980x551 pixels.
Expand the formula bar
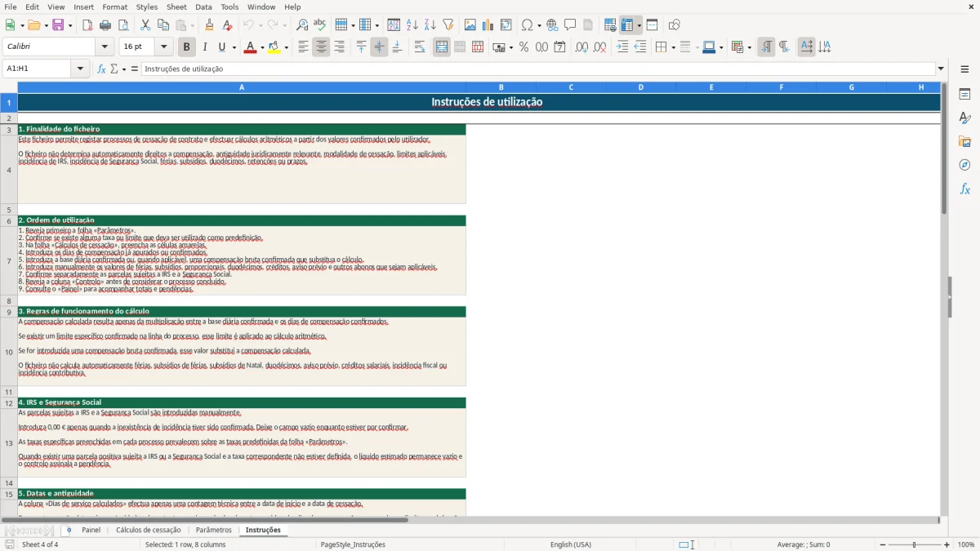(941, 69)
